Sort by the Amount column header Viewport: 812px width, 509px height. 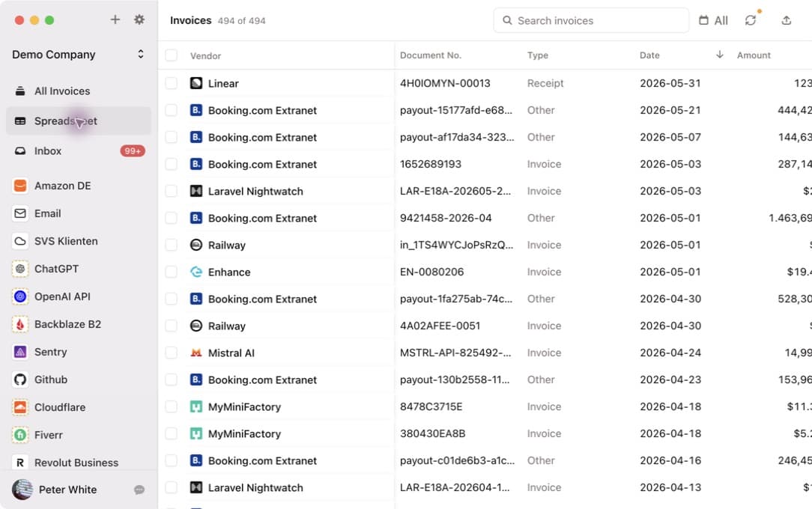(754, 55)
